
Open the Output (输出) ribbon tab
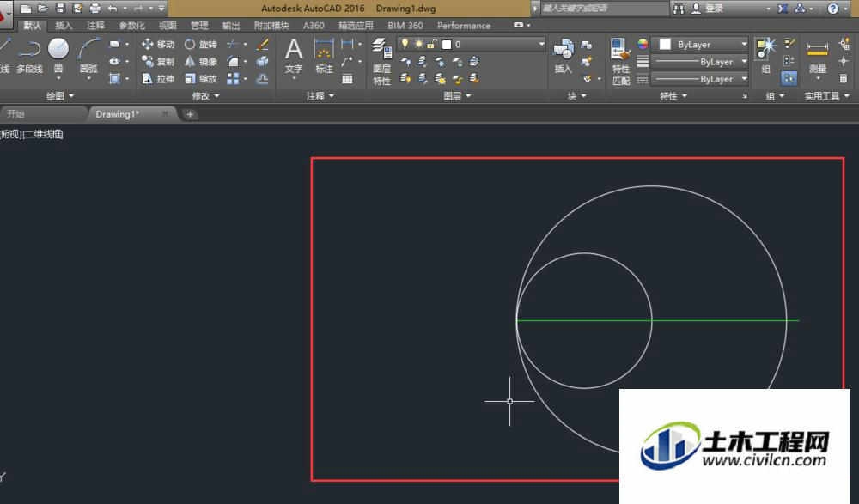[x=230, y=26]
